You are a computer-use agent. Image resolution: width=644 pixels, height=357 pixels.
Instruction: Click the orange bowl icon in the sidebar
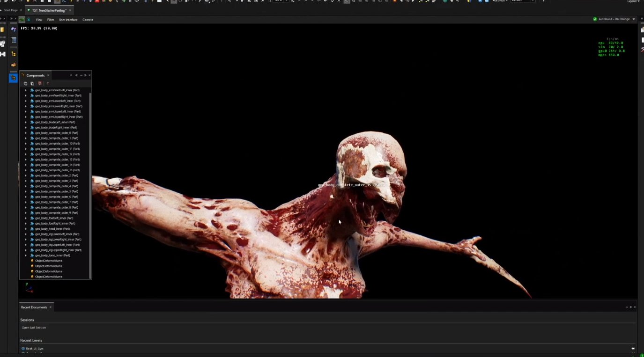14,65
